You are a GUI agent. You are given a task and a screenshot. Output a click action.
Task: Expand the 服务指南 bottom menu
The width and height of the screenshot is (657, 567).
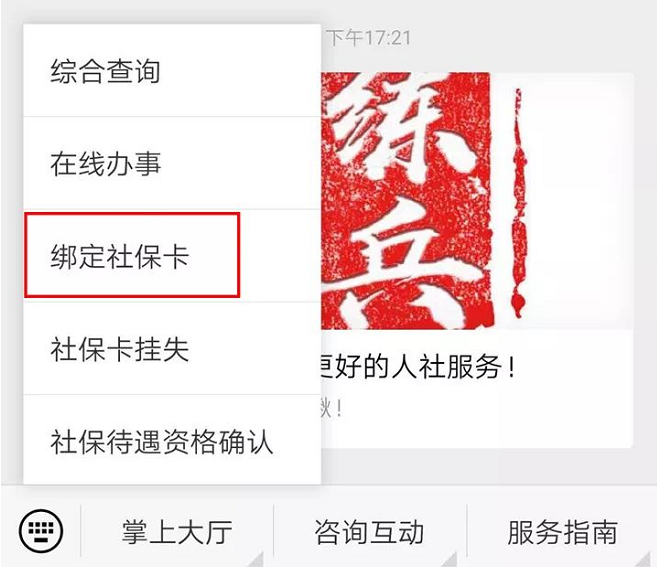tap(562, 532)
